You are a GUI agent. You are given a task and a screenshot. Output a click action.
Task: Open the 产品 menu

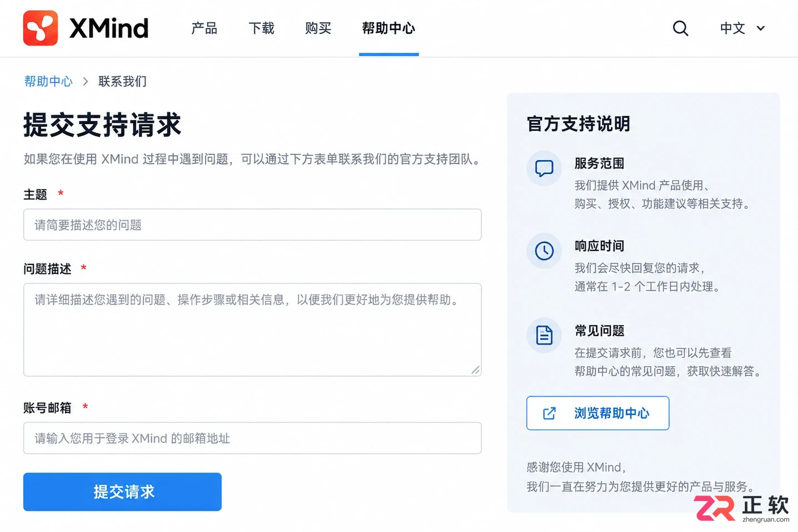click(204, 28)
